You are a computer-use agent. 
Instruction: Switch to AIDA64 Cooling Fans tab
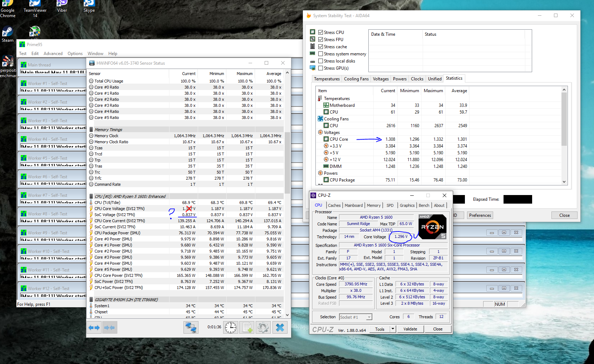[x=356, y=79]
